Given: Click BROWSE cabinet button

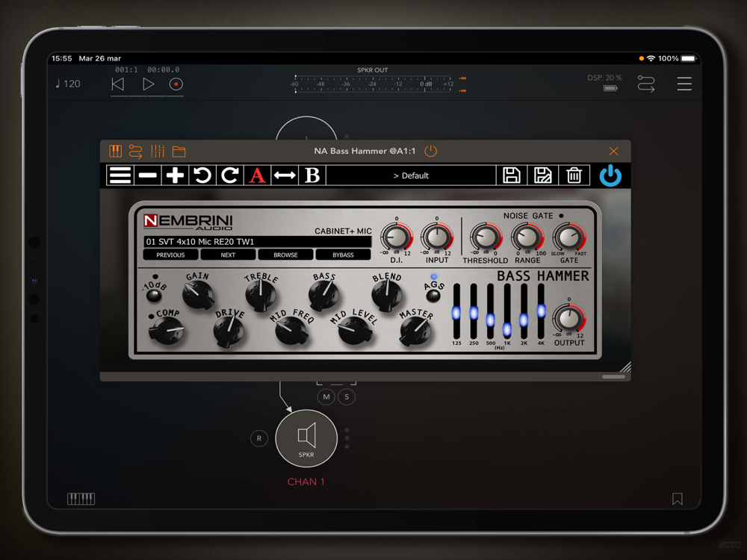Looking at the screenshot, I should point(285,255).
